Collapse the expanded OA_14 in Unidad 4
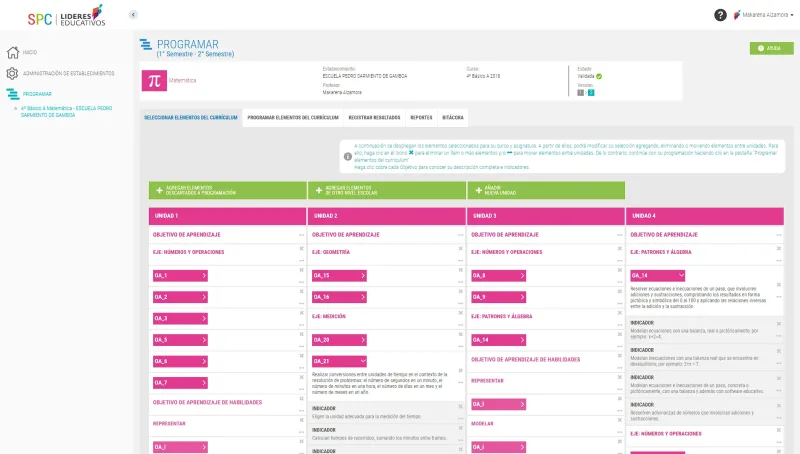This screenshot has width=800, height=454. [x=658, y=275]
